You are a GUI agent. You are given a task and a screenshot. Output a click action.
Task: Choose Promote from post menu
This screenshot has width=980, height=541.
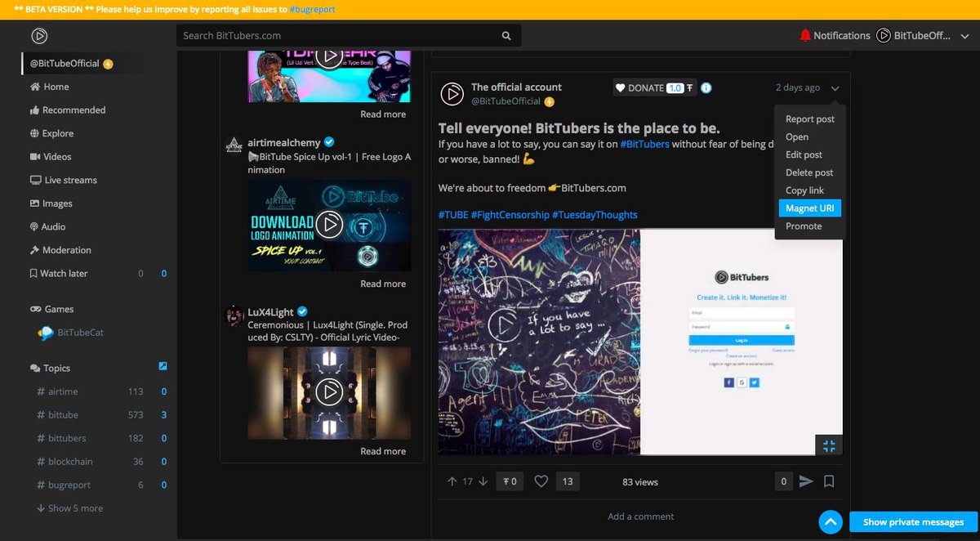coord(804,226)
